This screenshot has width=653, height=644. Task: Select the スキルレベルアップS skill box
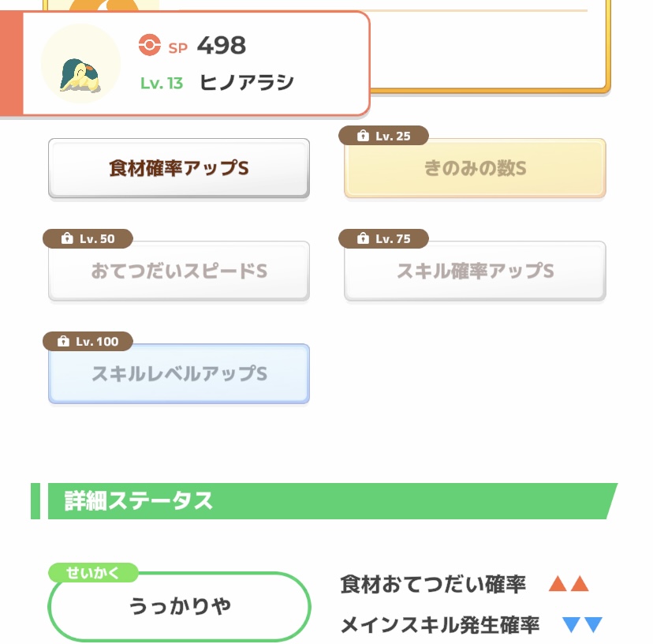[x=179, y=373]
